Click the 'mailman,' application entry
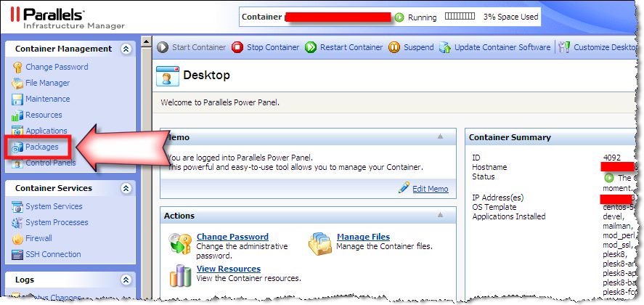This screenshot has width=644, height=305. 618,226
